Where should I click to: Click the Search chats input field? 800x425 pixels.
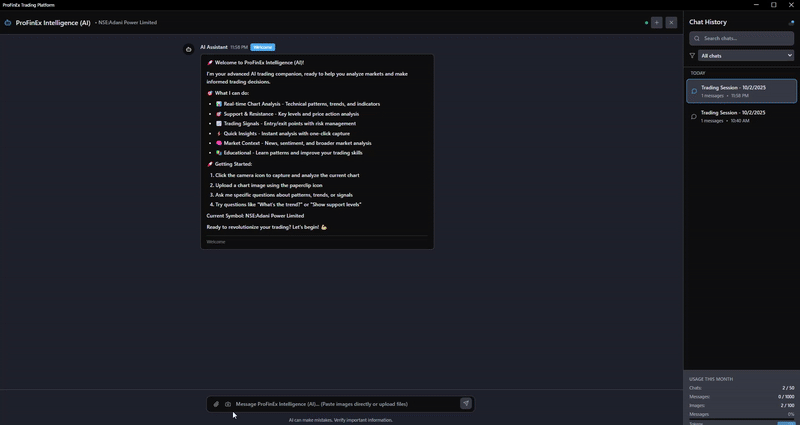coord(746,38)
